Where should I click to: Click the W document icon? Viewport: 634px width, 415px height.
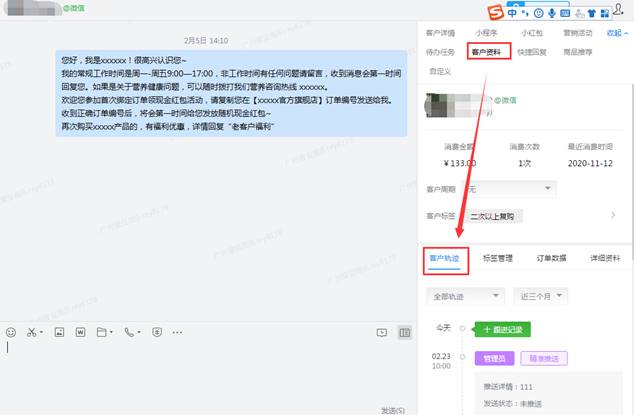(80, 332)
